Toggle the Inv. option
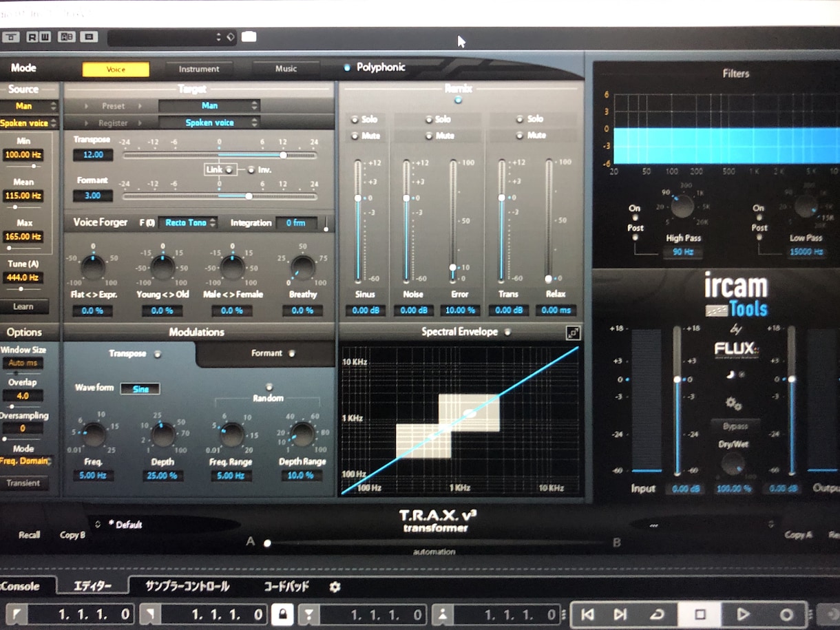The width and height of the screenshot is (840, 630). pyautogui.click(x=251, y=169)
